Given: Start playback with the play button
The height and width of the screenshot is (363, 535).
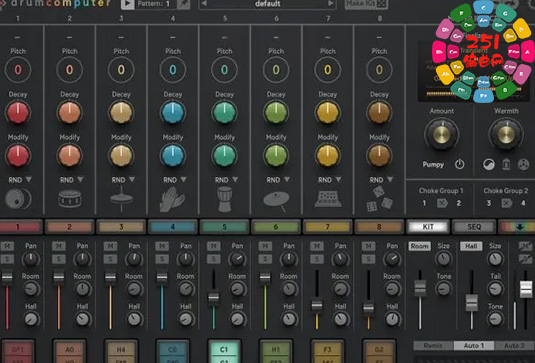Looking at the screenshot, I should click(x=128, y=4).
